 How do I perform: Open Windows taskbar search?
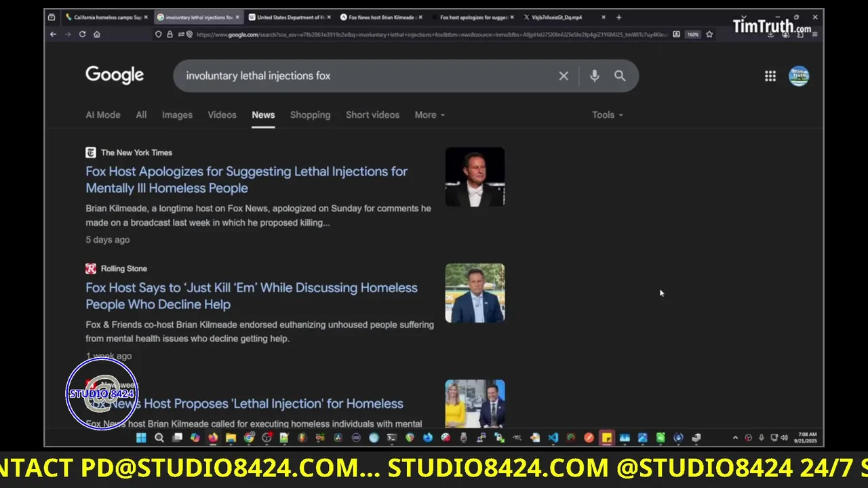[159, 438]
